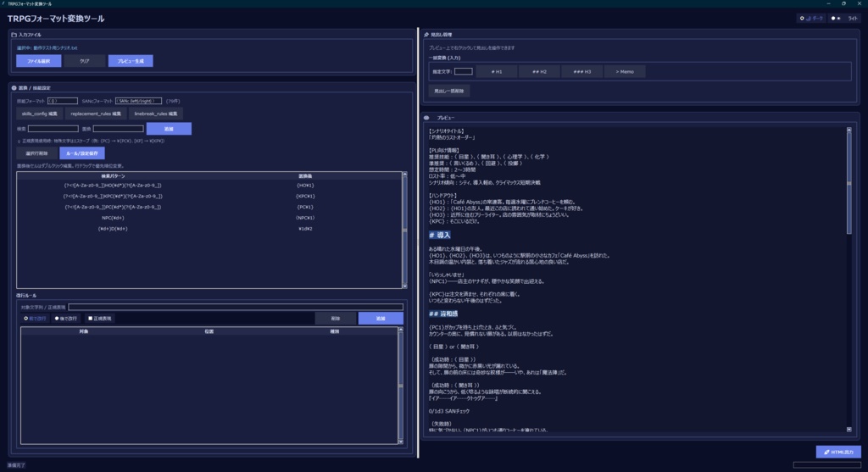Click the ¥1d¥2 replacement cell
Viewport: 868px width, 472px height.
click(x=305, y=229)
